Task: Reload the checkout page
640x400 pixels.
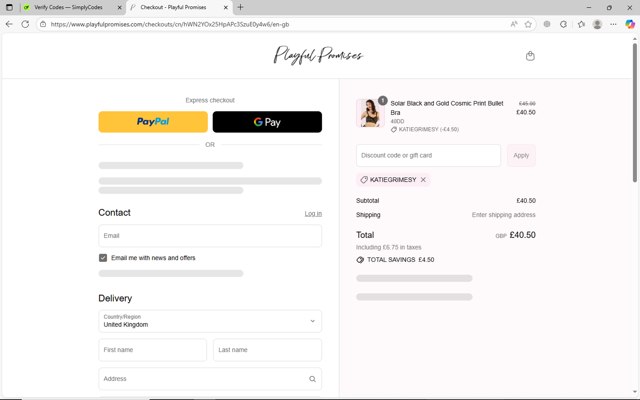Action: click(25, 24)
